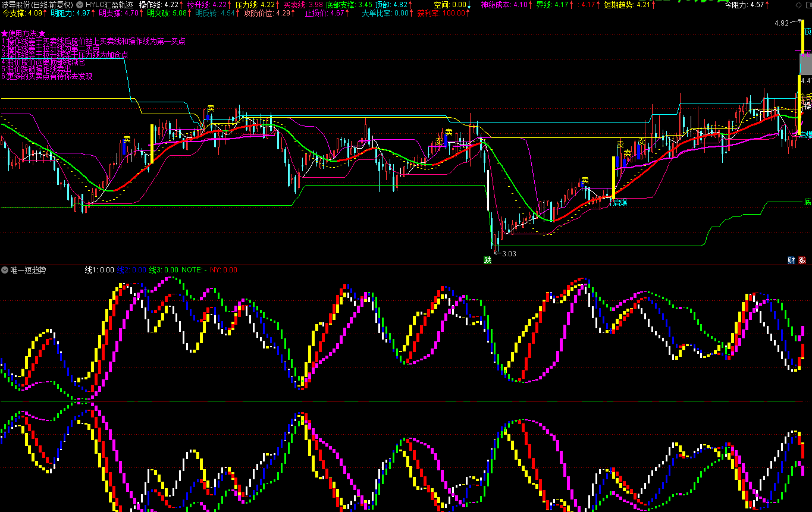Click the 4.92 highest price label
812x512 pixels.
tap(781, 23)
